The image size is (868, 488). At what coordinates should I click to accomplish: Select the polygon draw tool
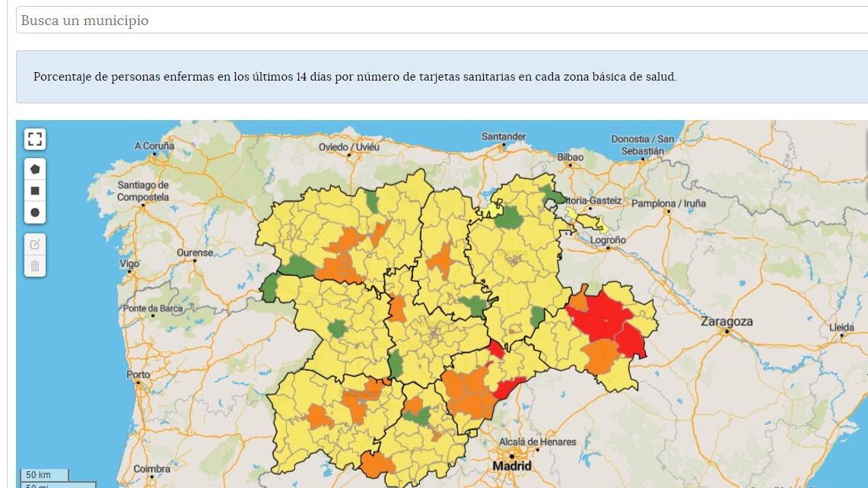point(35,170)
